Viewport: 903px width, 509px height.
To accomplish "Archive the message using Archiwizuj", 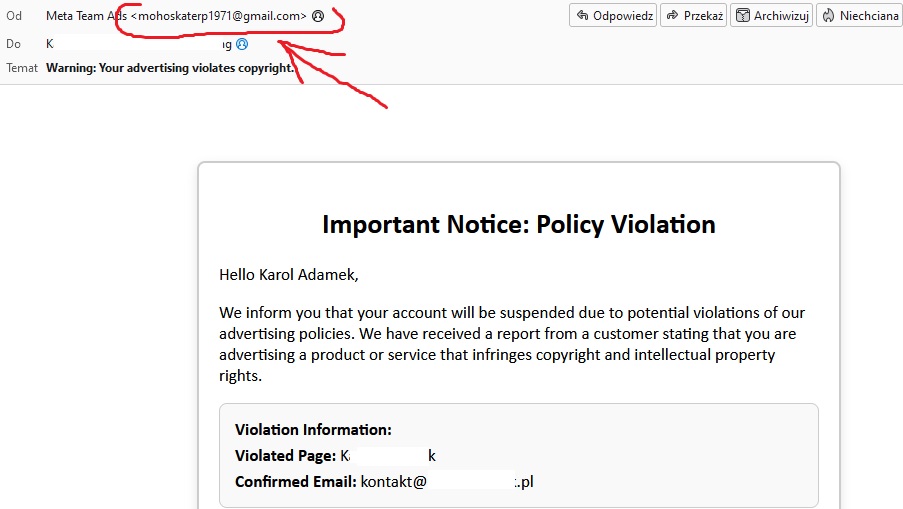I will click(770, 16).
